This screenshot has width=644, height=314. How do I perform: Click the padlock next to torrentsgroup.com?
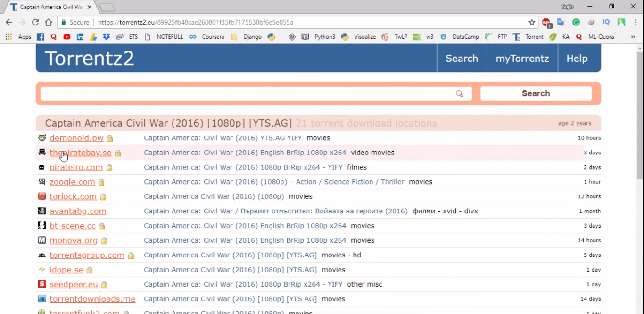tap(131, 255)
